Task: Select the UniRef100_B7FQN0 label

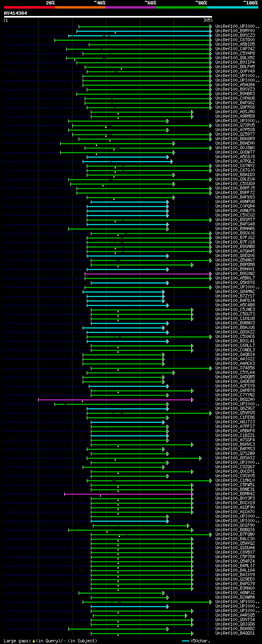Action: click(235, 534)
